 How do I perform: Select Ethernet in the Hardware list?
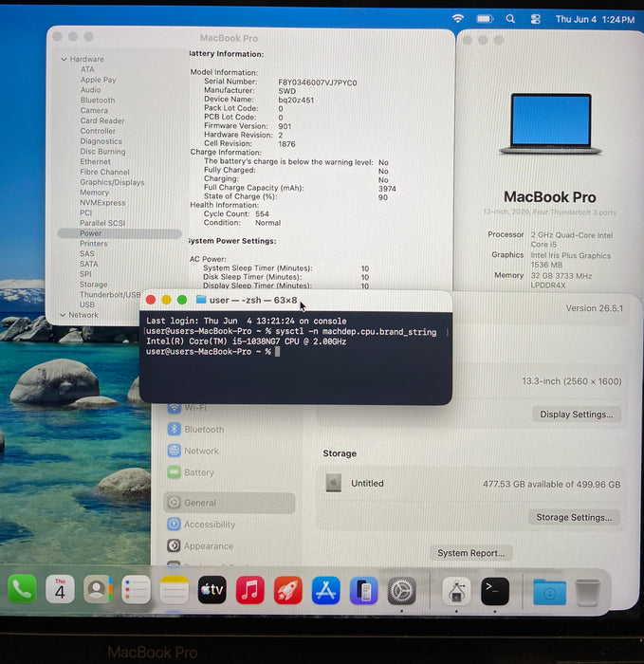95,161
